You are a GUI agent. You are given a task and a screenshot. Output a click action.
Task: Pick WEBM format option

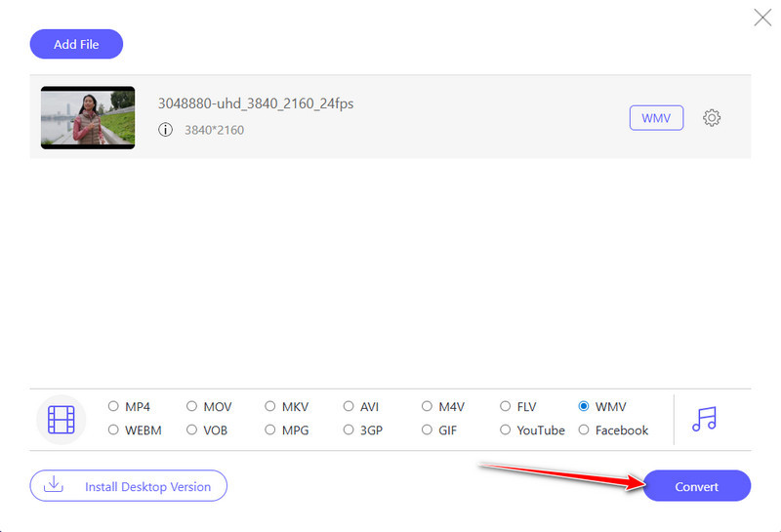click(113, 430)
